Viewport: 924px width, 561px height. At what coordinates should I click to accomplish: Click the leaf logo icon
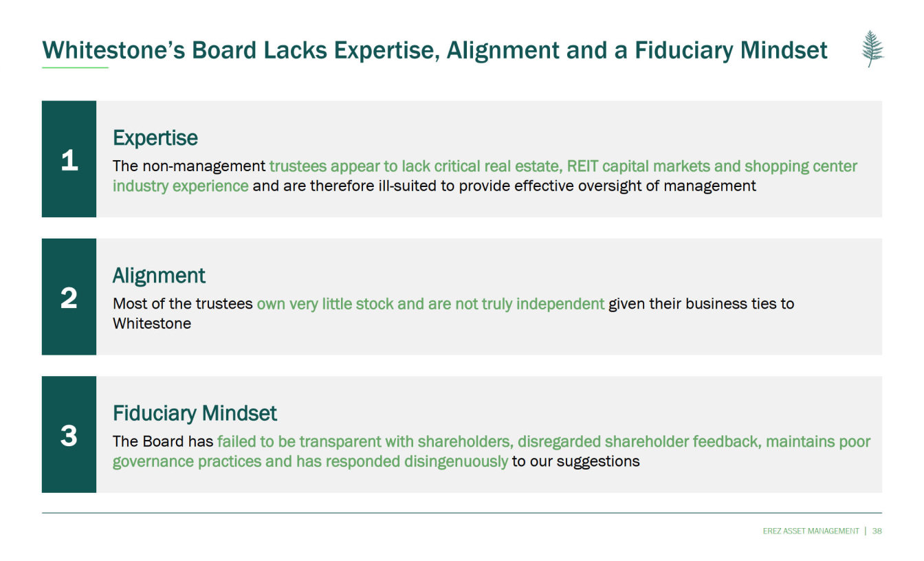point(872,49)
